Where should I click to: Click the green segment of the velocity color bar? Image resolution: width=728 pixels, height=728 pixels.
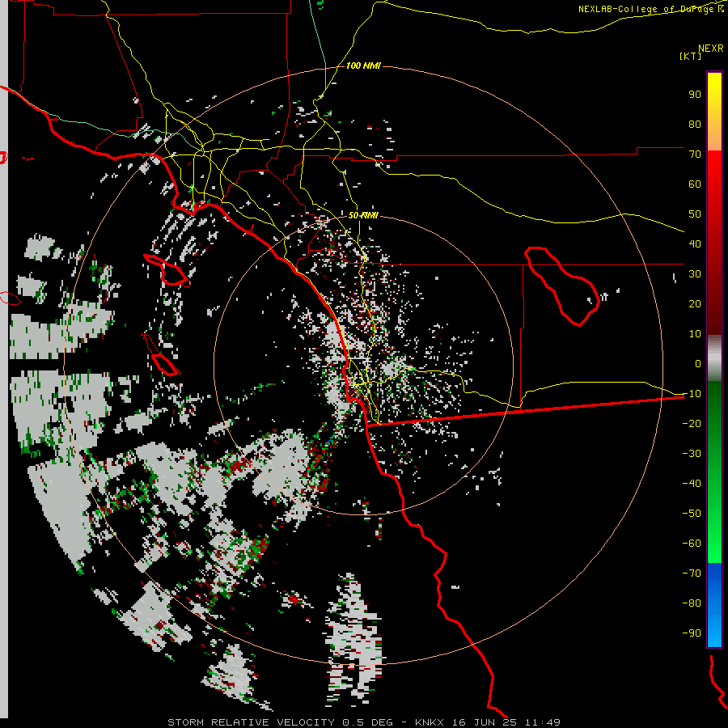click(714, 472)
